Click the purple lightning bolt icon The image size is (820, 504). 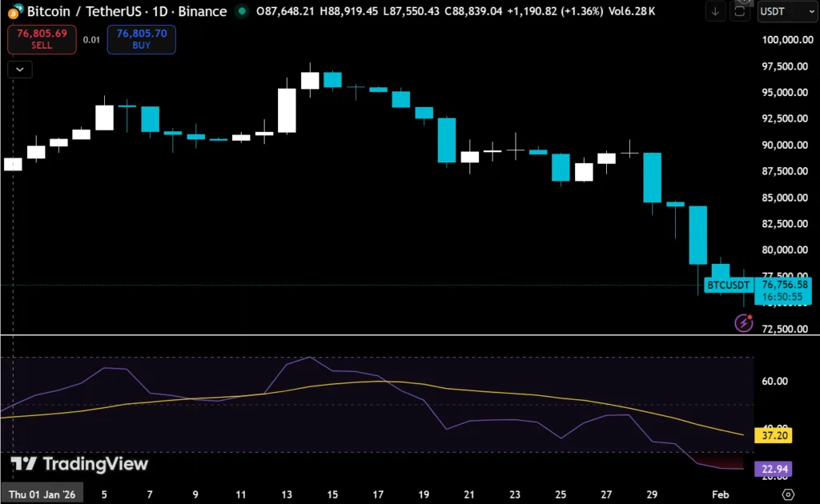pos(744,322)
